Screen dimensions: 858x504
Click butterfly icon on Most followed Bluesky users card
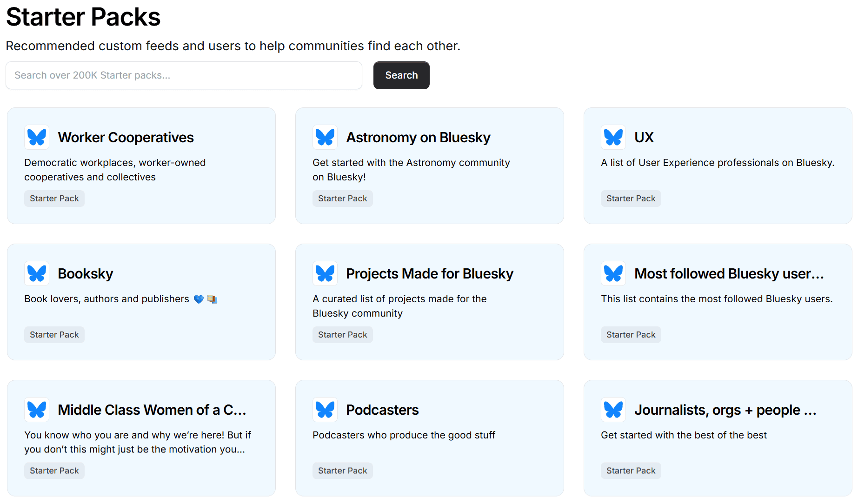pyautogui.click(x=613, y=273)
